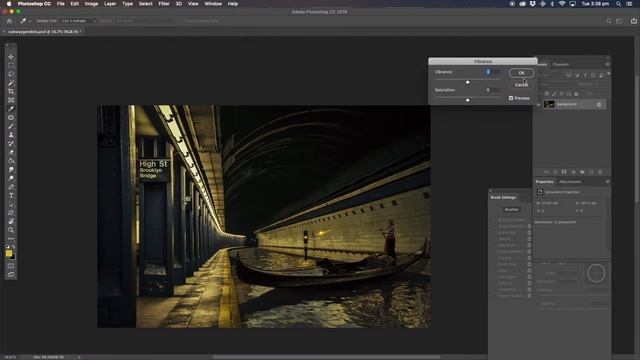Select the History Brush tool
Image resolution: width=640 pixels, height=360 pixels.
click(11, 144)
